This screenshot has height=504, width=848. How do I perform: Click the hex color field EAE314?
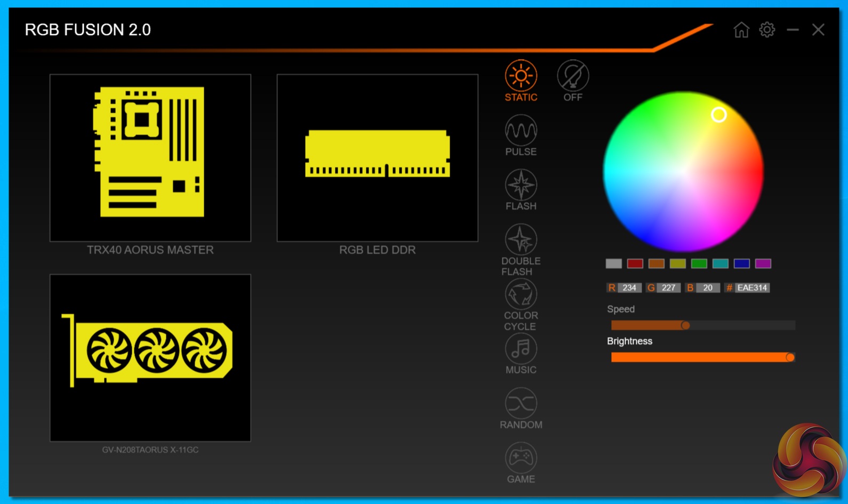(752, 288)
